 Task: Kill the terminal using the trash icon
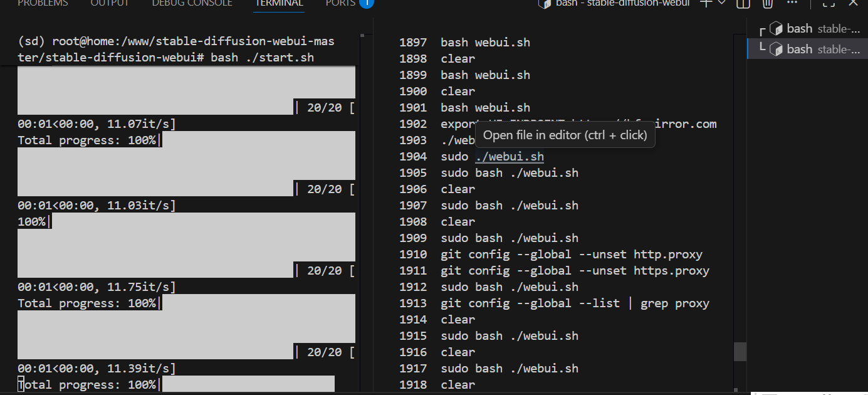click(x=767, y=4)
